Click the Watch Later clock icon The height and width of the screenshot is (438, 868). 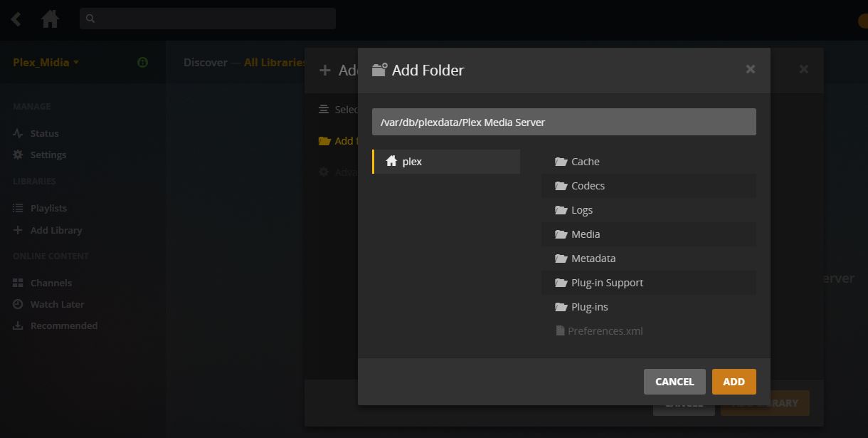pos(18,304)
